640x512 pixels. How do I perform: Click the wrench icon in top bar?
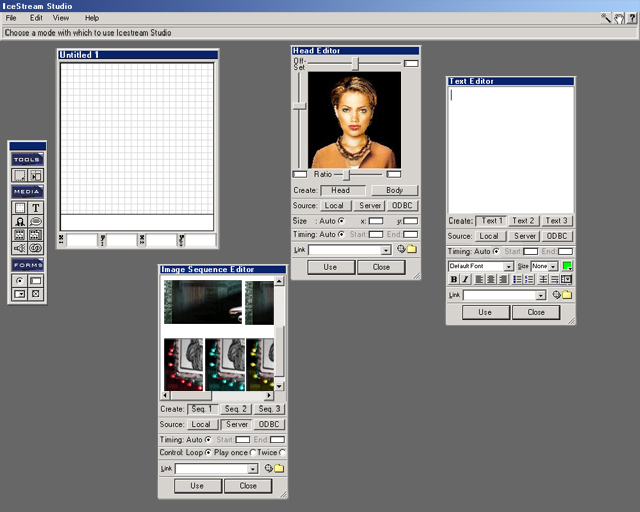click(x=606, y=18)
